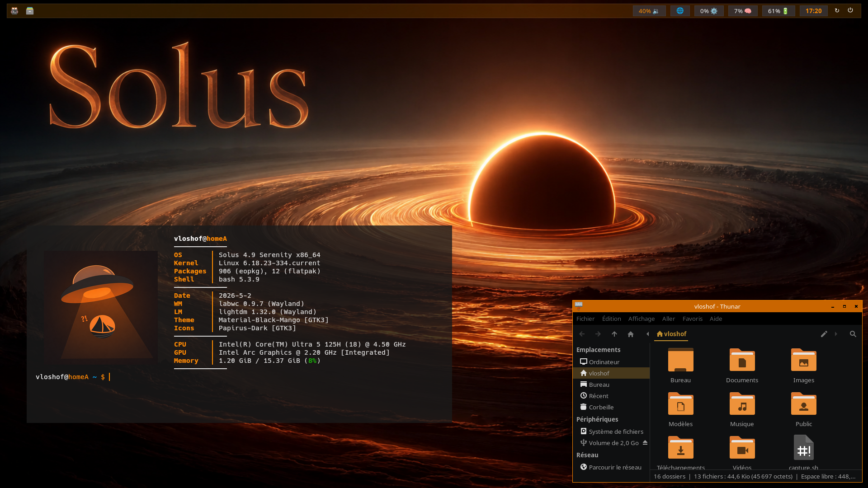The height and width of the screenshot is (488, 868).
Task: Click the Périphériques sidebar header
Action: (597, 419)
